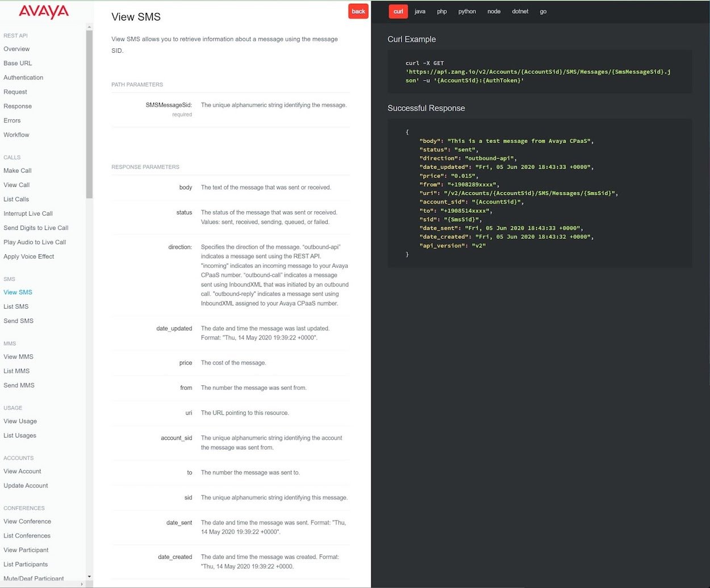Open List Participants page

click(26, 564)
